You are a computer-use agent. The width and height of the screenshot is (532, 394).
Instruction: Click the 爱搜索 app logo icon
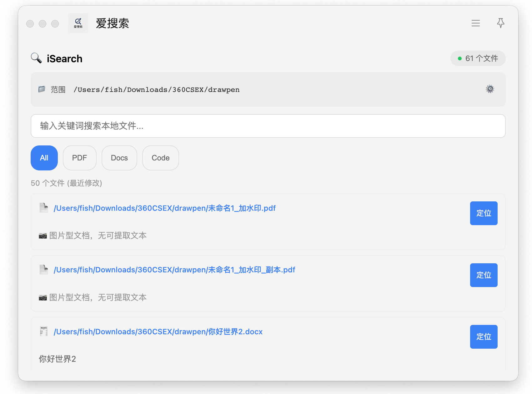coord(78,23)
